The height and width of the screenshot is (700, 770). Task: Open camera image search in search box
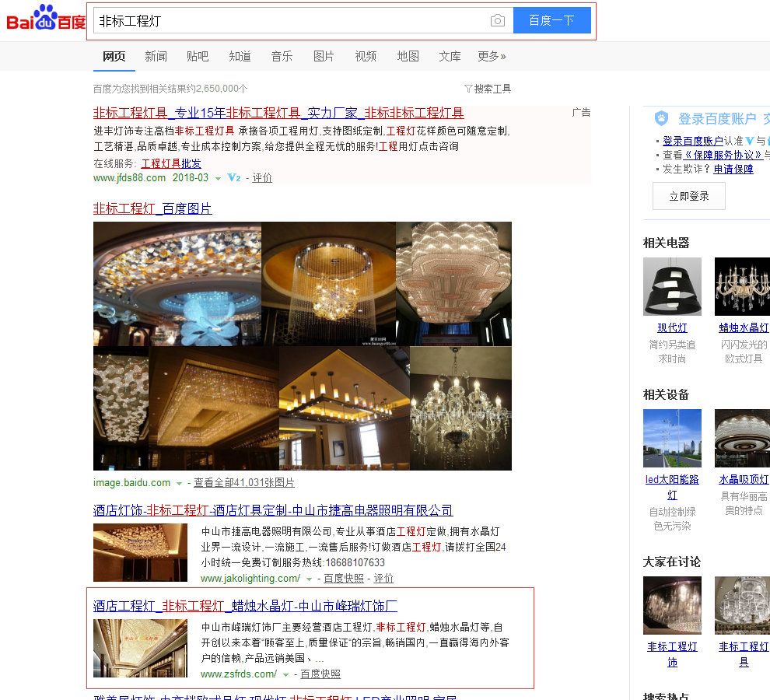click(x=498, y=21)
